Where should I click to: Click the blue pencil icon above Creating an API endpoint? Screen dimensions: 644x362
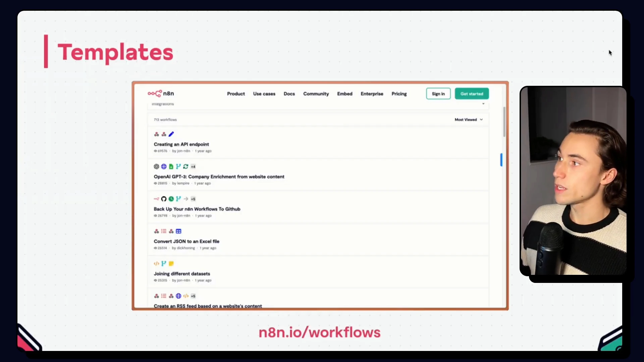171,134
